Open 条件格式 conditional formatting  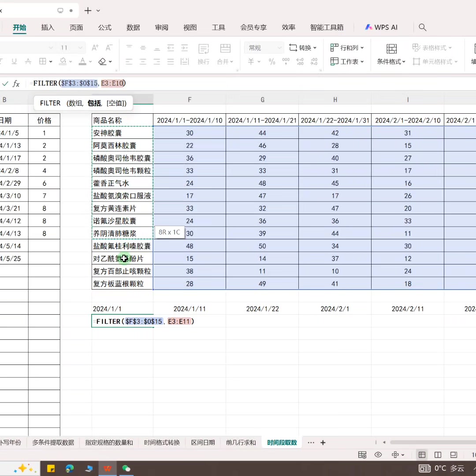click(x=390, y=62)
